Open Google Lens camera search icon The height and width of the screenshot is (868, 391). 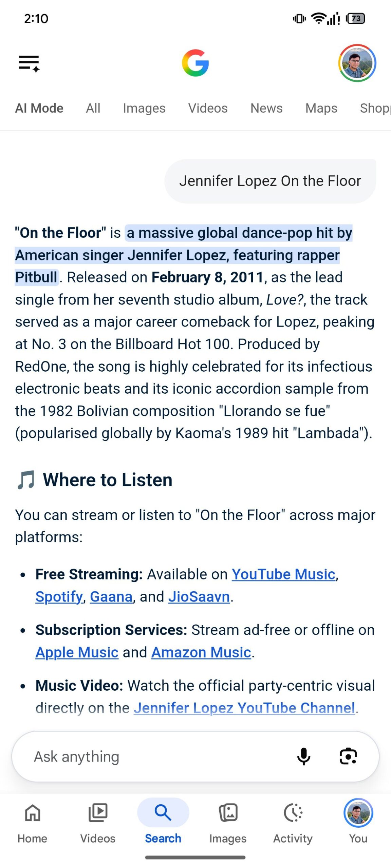click(x=348, y=756)
